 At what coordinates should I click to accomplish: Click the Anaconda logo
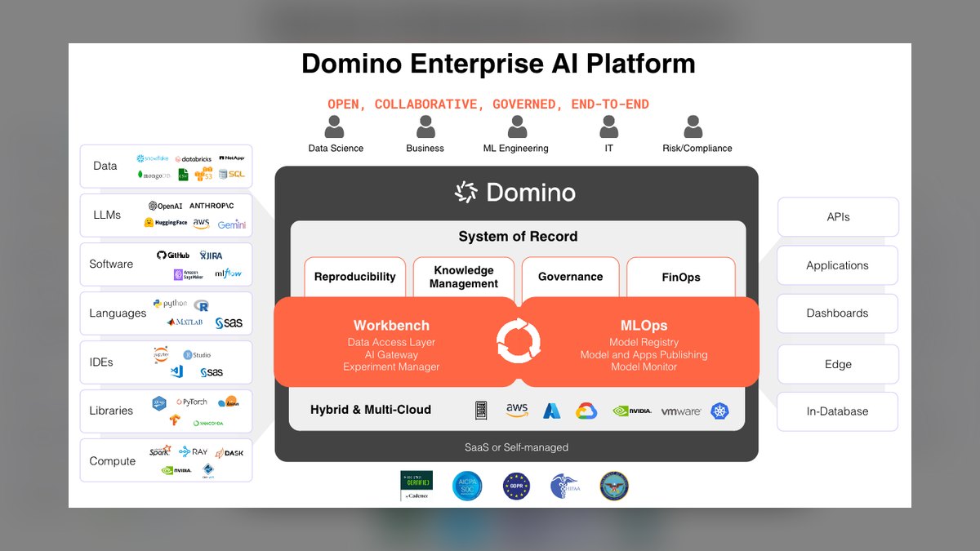[208, 423]
